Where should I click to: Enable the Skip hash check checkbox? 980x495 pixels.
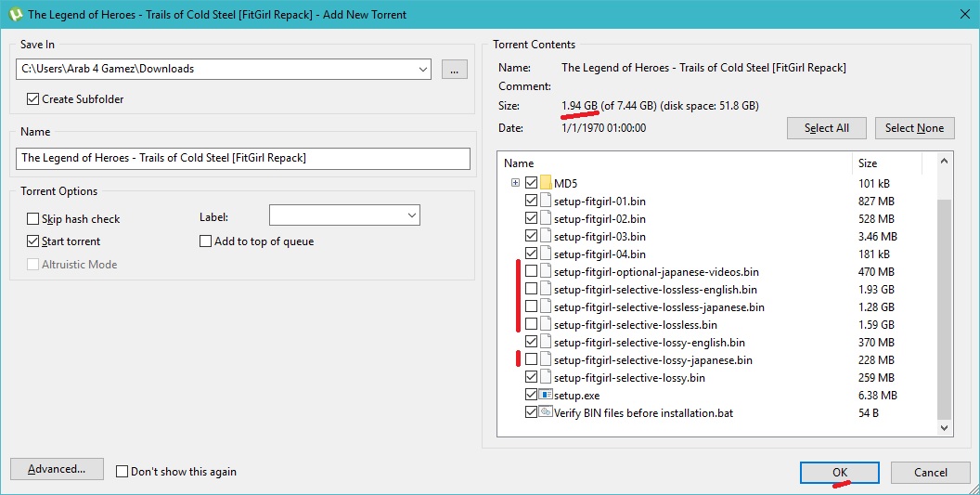click(x=33, y=219)
